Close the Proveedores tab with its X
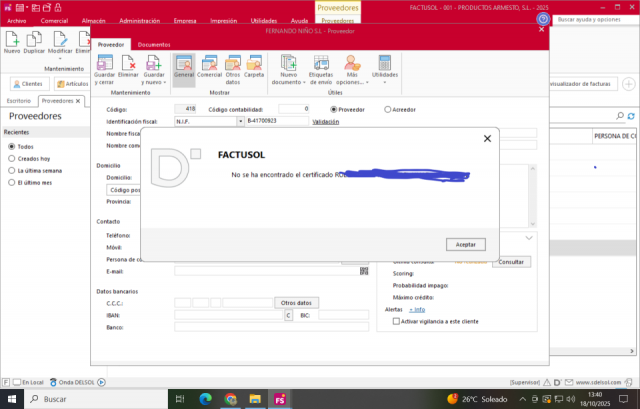The image size is (640, 409). (x=78, y=101)
